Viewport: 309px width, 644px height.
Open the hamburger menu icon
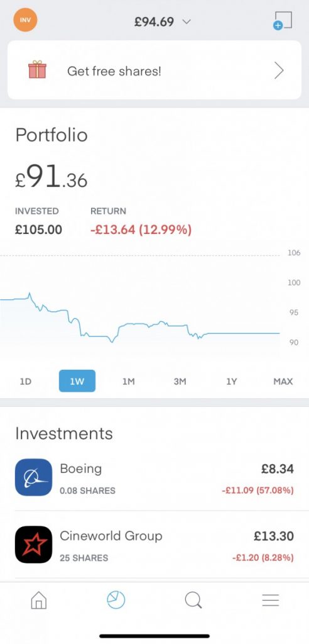[271, 600]
